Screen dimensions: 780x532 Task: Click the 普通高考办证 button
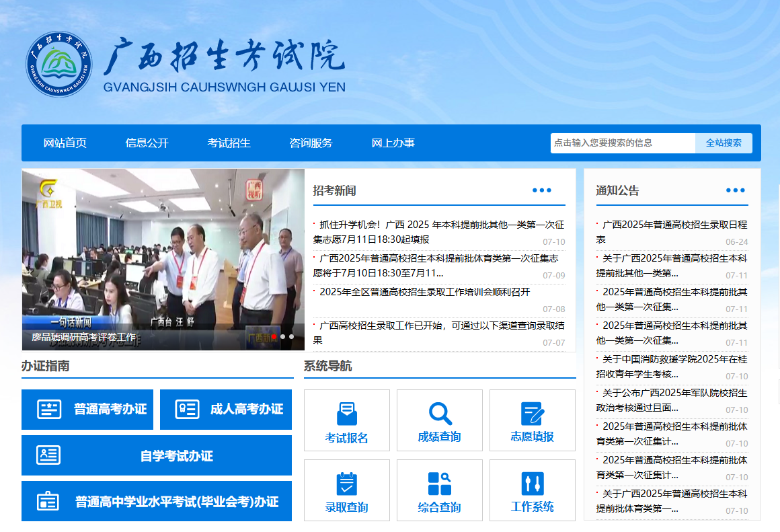[x=87, y=409]
